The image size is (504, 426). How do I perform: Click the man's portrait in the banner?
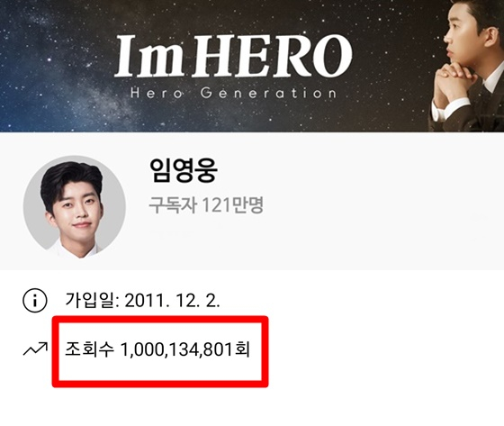(x=467, y=66)
